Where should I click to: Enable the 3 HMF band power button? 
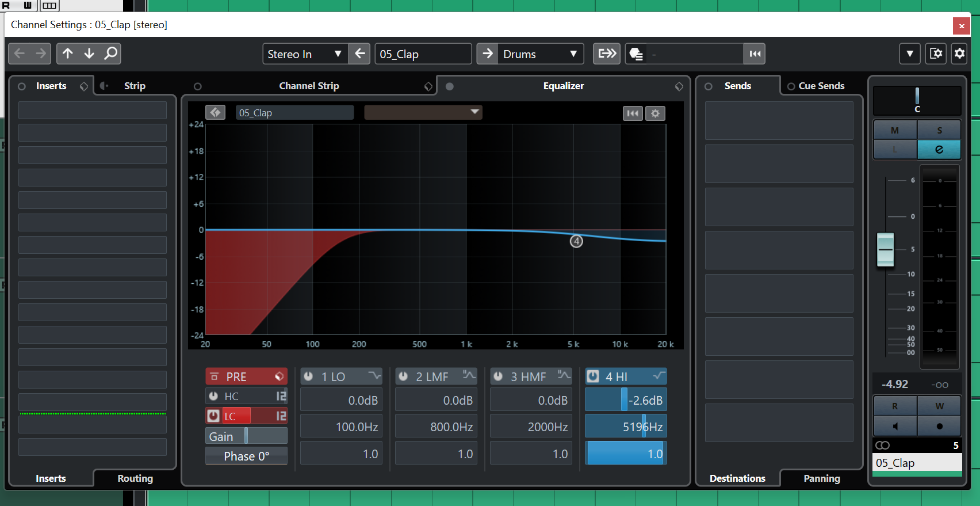498,376
